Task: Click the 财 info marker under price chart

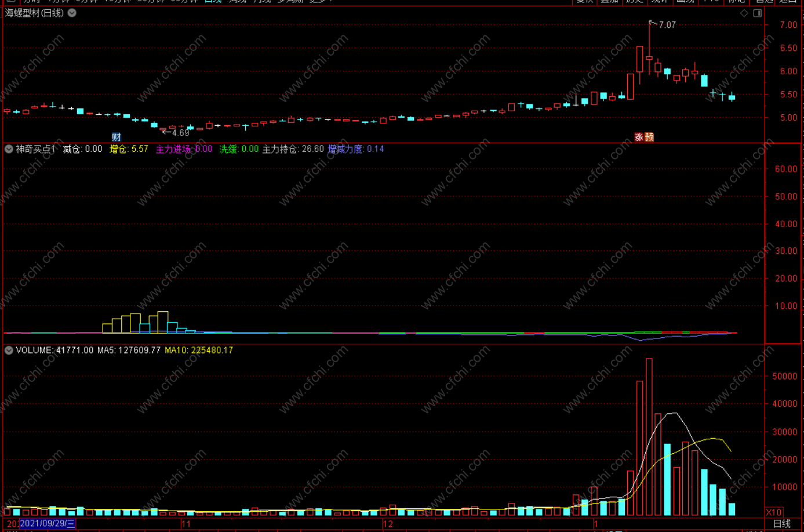Action: coord(117,137)
